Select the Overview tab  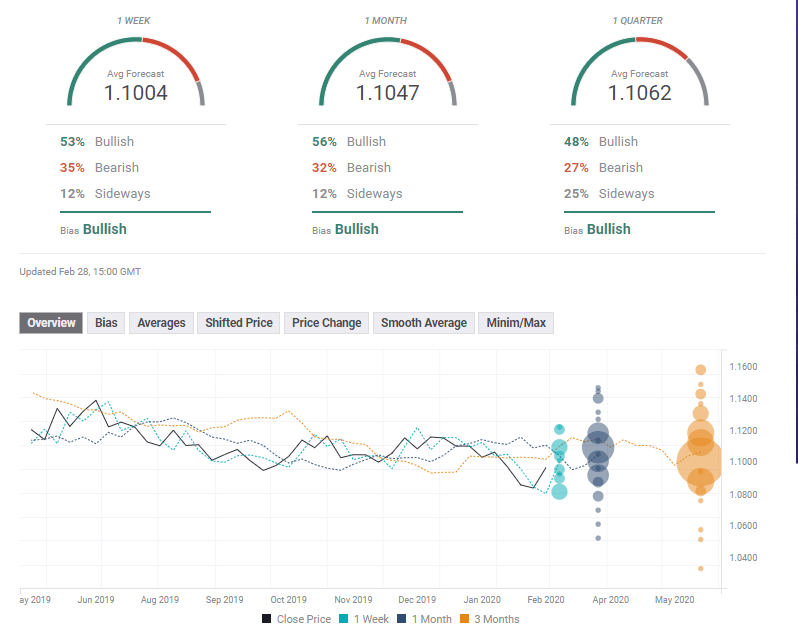pyautogui.click(x=51, y=323)
